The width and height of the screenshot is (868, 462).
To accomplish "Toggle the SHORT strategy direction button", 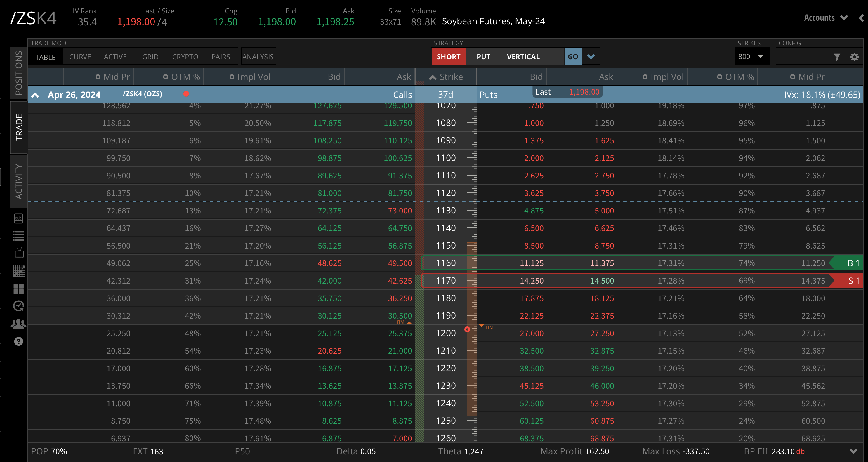I will pyautogui.click(x=448, y=57).
